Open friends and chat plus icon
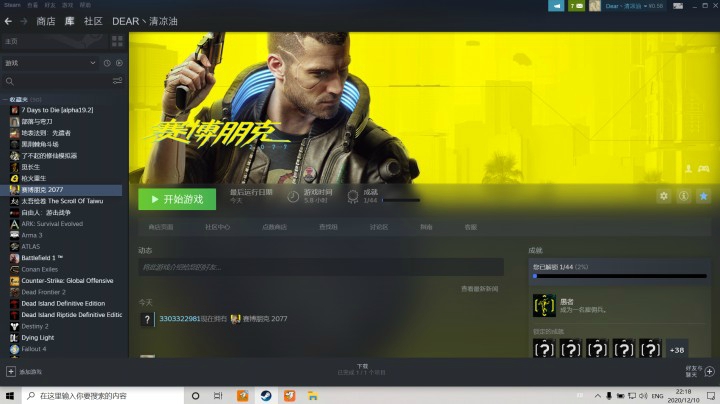The image size is (720, 404). pyautogui.click(x=709, y=371)
